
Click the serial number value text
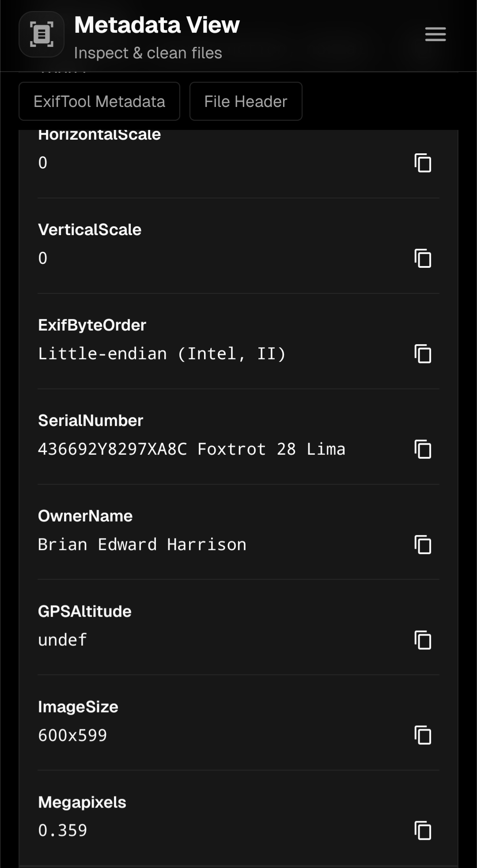[192, 449]
